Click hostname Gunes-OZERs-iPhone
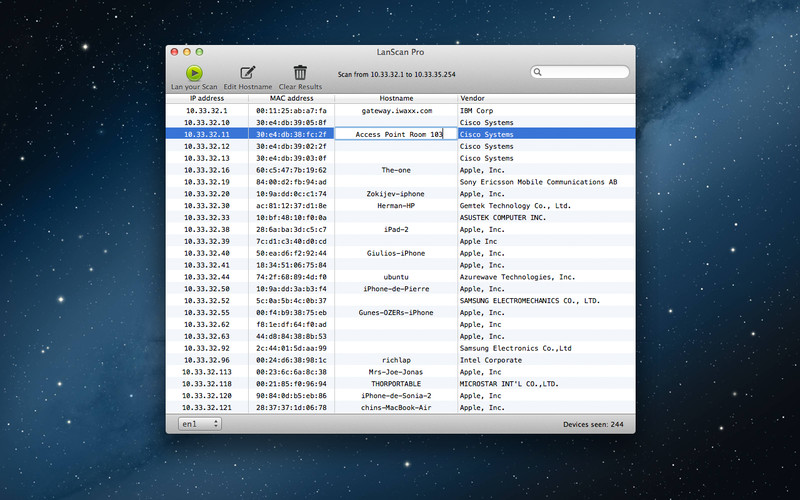This screenshot has width=800, height=500. tap(396, 313)
